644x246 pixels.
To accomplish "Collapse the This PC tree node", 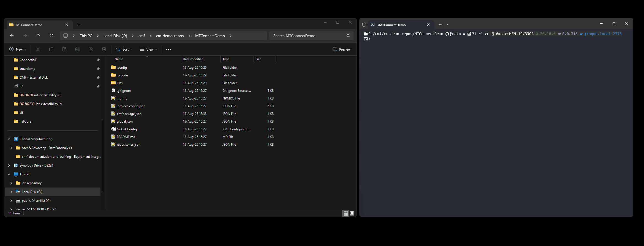I will point(9,174).
